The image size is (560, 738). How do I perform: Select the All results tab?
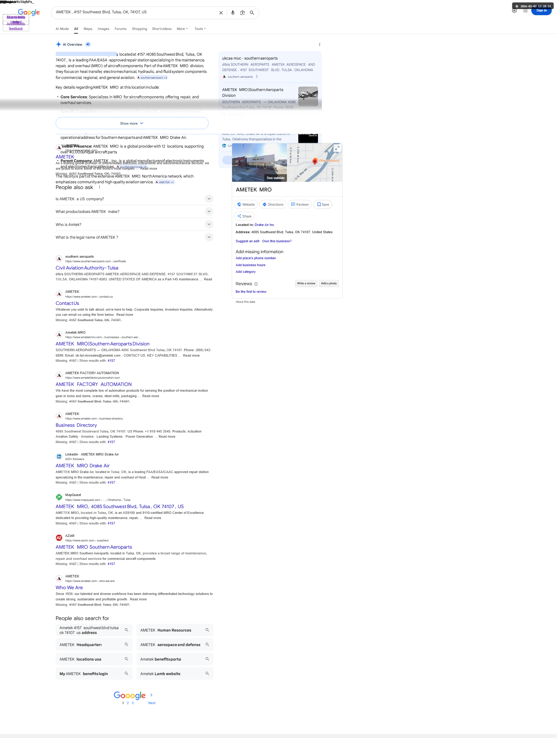click(76, 29)
